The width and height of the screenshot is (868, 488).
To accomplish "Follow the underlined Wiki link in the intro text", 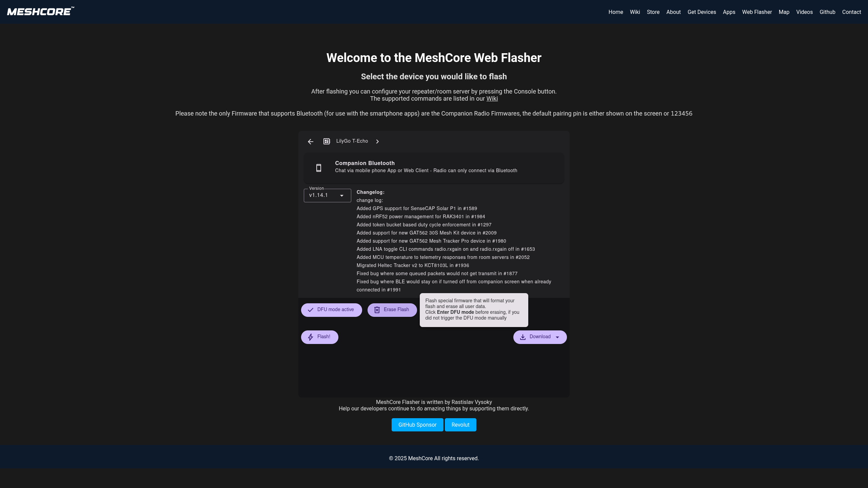I will [x=492, y=99].
